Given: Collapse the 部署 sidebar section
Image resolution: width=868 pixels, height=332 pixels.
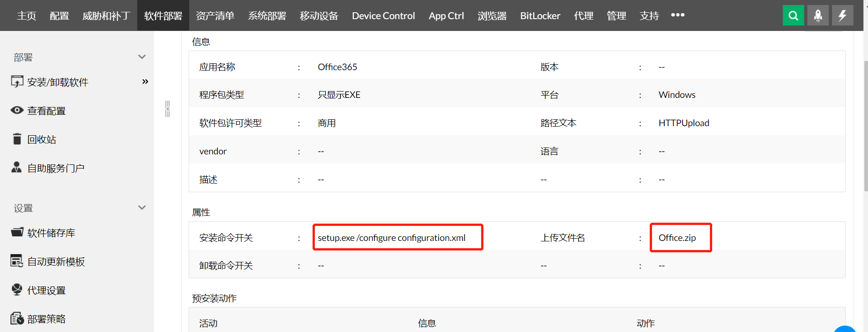Looking at the screenshot, I should (x=142, y=57).
